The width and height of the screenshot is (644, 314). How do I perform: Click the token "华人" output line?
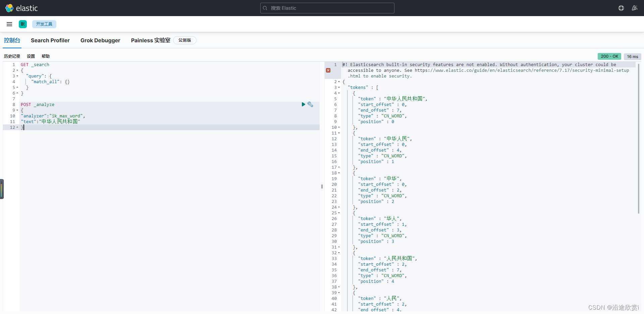point(380,219)
